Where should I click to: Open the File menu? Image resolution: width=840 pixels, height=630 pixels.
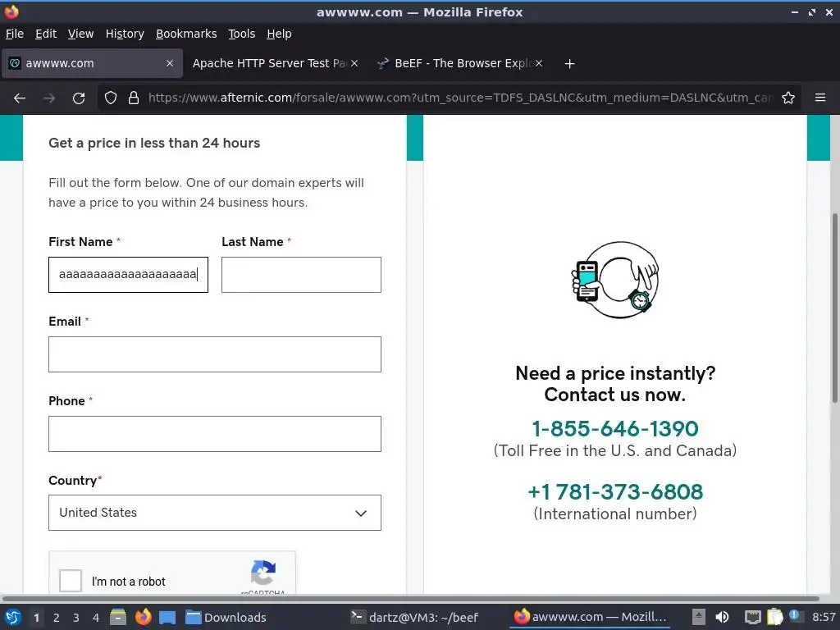tap(15, 34)
